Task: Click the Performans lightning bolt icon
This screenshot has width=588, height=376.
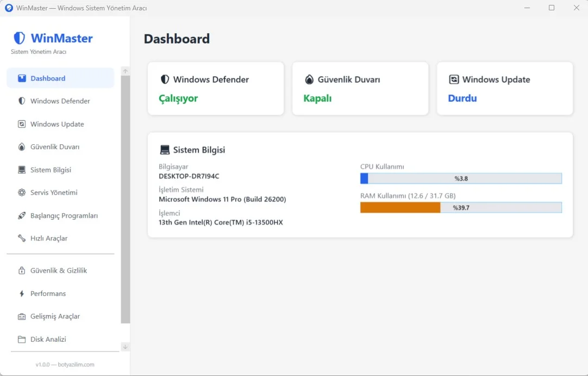Action: coord(22,293)
